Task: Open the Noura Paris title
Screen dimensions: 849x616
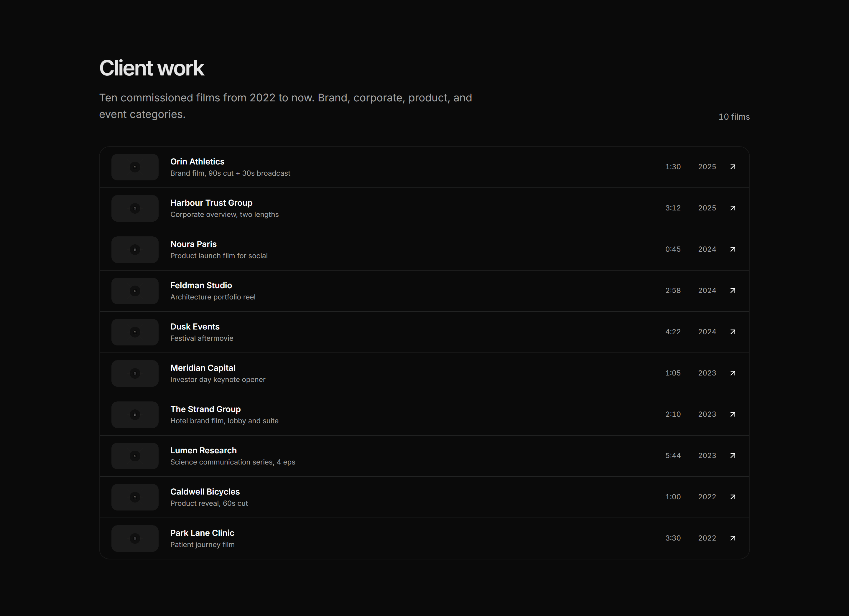Action: 194,244
